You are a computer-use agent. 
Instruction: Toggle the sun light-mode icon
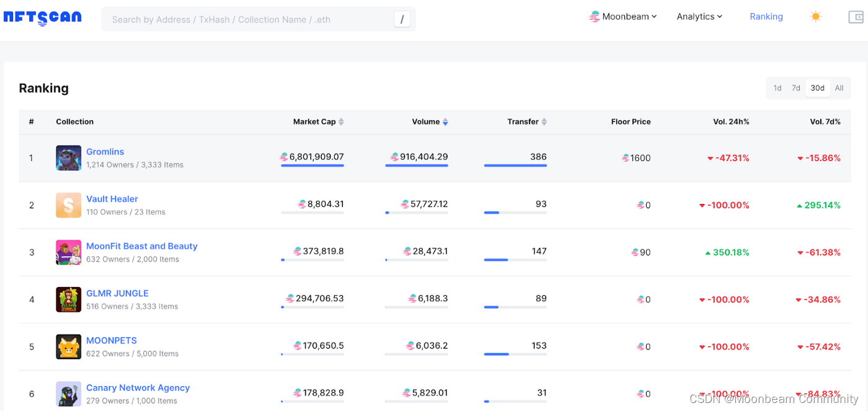816,17
